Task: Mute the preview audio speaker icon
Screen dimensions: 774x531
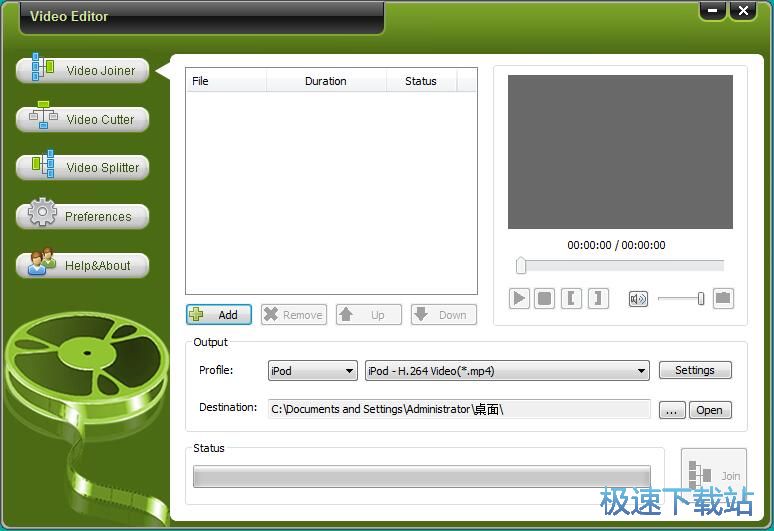Action: (x=638, y=299)
